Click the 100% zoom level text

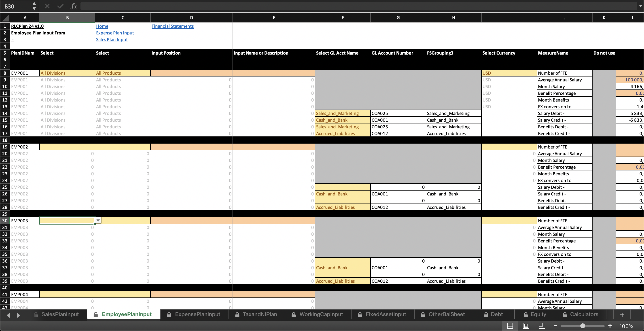[626, 326]
